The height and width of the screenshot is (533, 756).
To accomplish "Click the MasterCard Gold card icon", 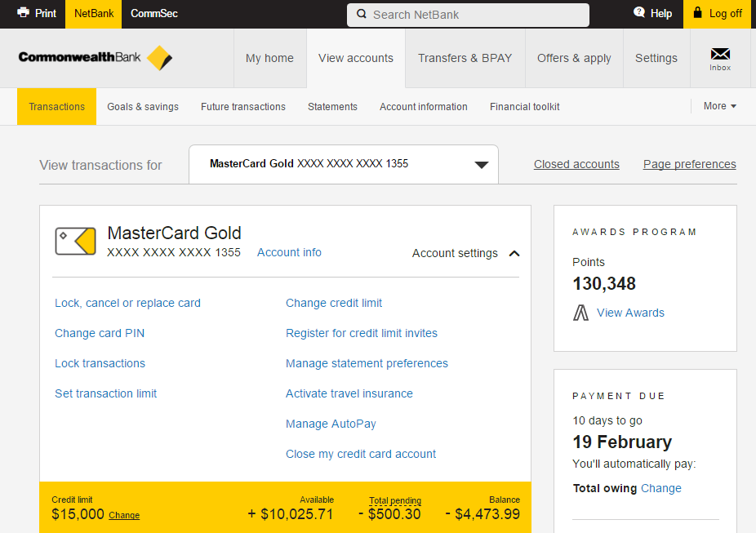I will [x=76, y=242].
